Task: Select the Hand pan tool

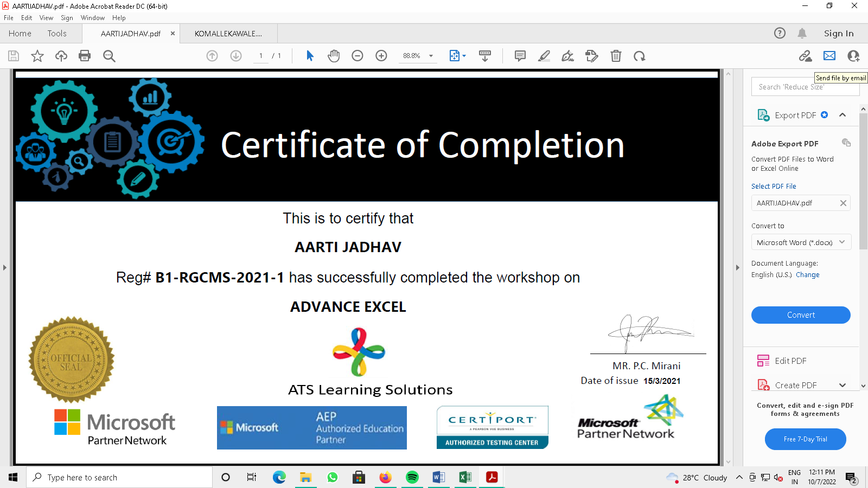Action: [x=334, y=56]
